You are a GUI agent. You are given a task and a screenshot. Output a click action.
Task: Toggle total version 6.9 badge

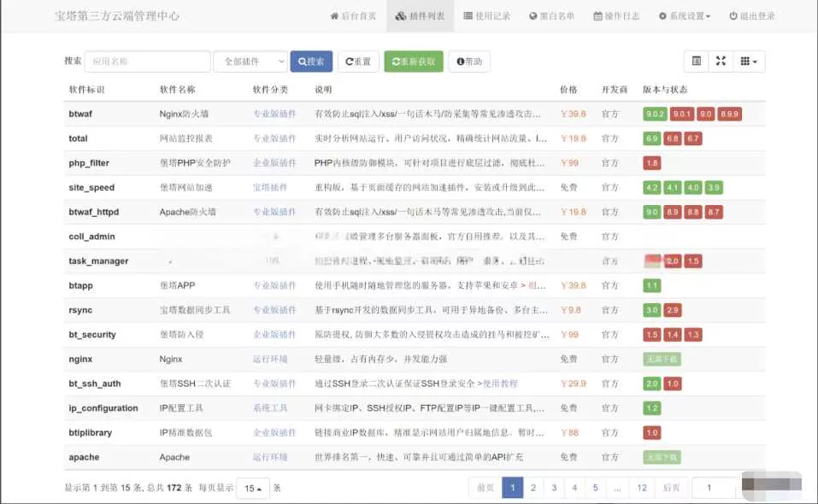point(652,138)
